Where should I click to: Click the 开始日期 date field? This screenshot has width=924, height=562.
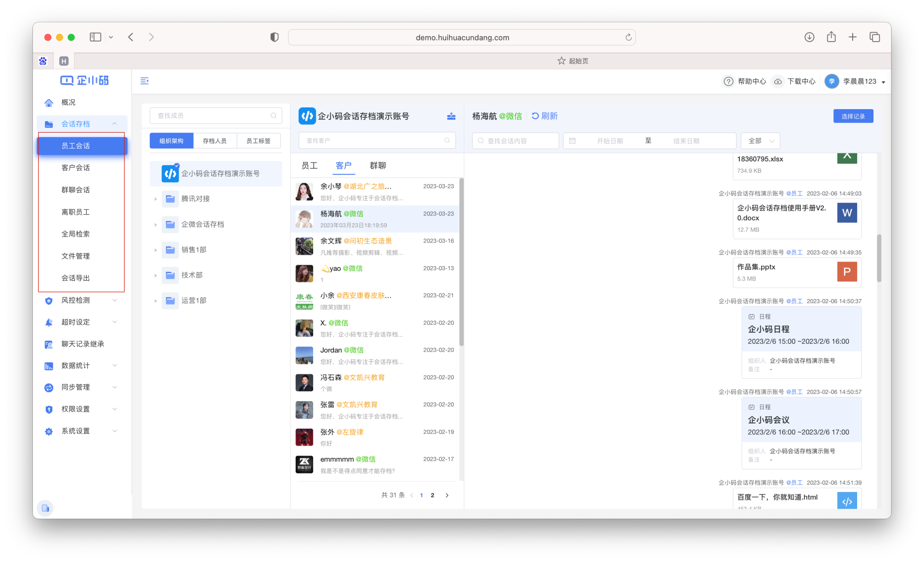coord(610,141)
